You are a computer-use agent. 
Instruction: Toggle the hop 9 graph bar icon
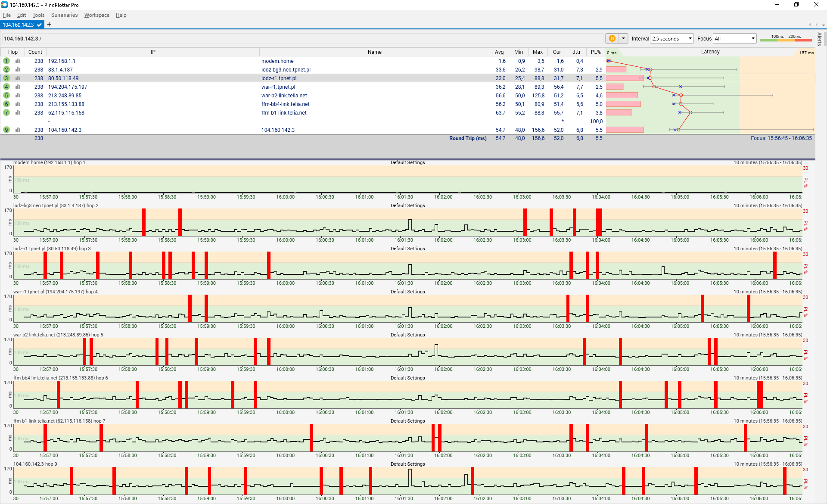18,130
